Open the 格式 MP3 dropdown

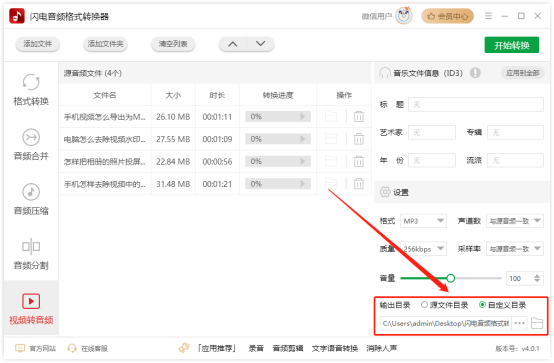[x=423, y=221]
